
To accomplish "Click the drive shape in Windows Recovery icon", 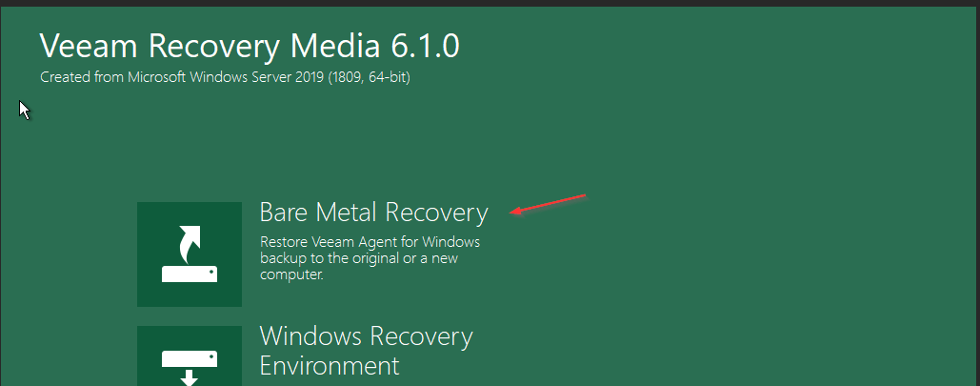I will coord(190,358).
